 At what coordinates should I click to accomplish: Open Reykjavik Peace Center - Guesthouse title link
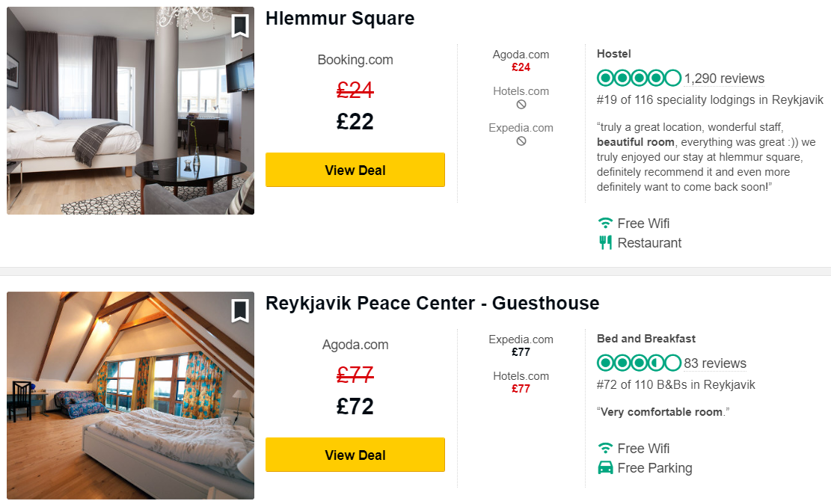(x=432, y=304)
